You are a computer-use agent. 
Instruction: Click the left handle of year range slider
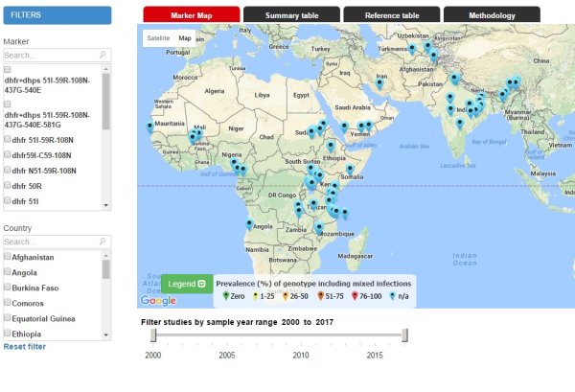pos(153,334)
